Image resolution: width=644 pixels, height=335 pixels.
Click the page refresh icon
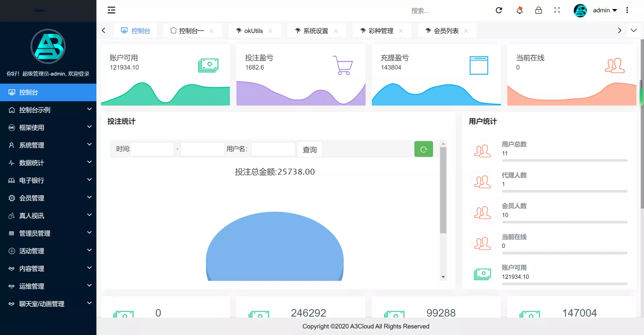(499, 10)
